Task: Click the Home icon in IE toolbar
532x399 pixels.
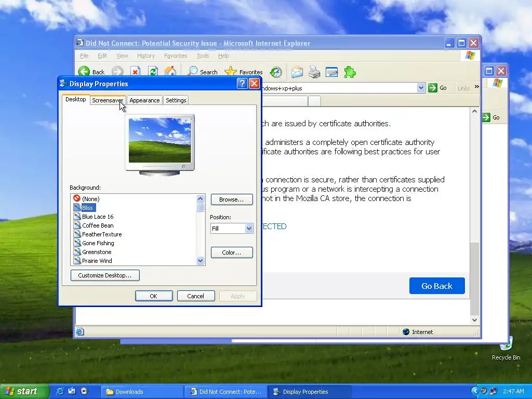Action: pos(170,72)
